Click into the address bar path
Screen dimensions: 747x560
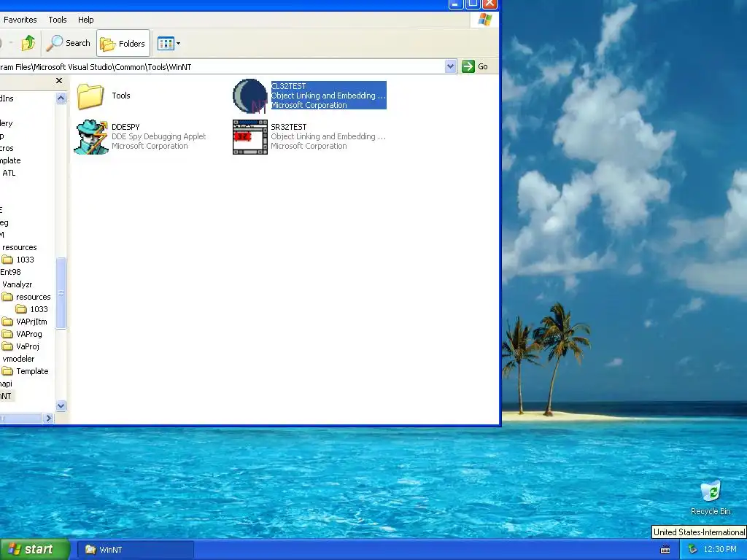[222, 66]
